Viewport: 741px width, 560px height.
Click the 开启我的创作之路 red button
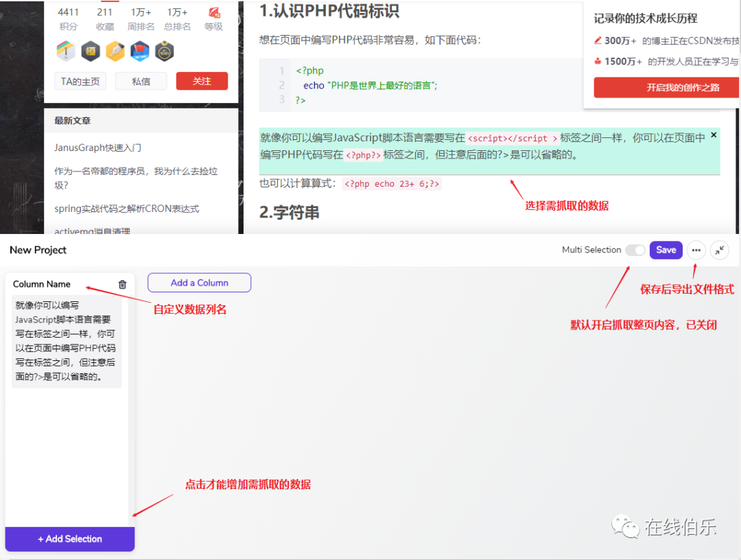[x=666, y=87]
